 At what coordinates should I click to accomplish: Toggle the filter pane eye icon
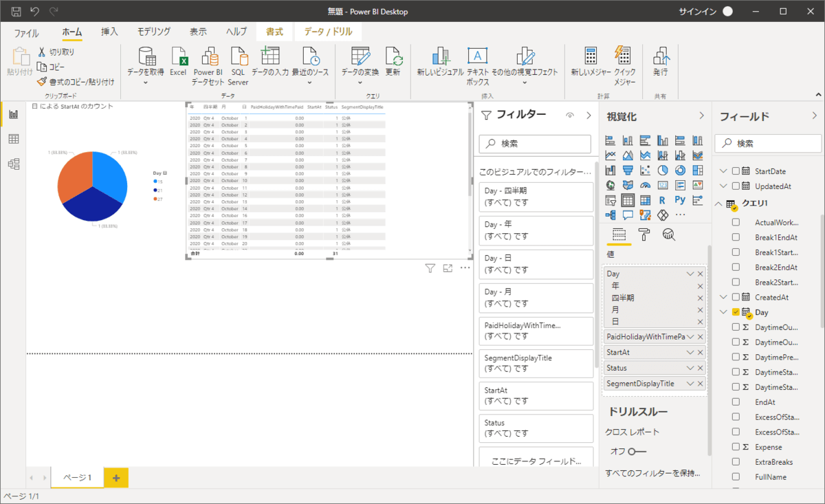click(569, 116)
